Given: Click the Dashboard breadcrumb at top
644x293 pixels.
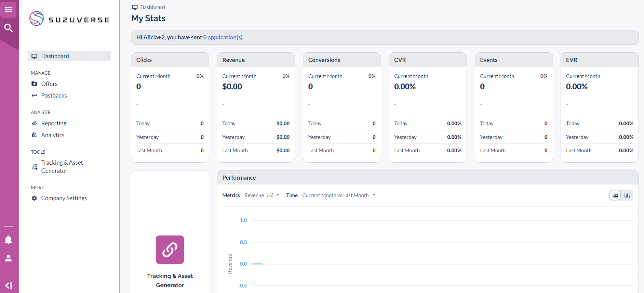Looking at the screenshot, I should [x=152, y=8].
